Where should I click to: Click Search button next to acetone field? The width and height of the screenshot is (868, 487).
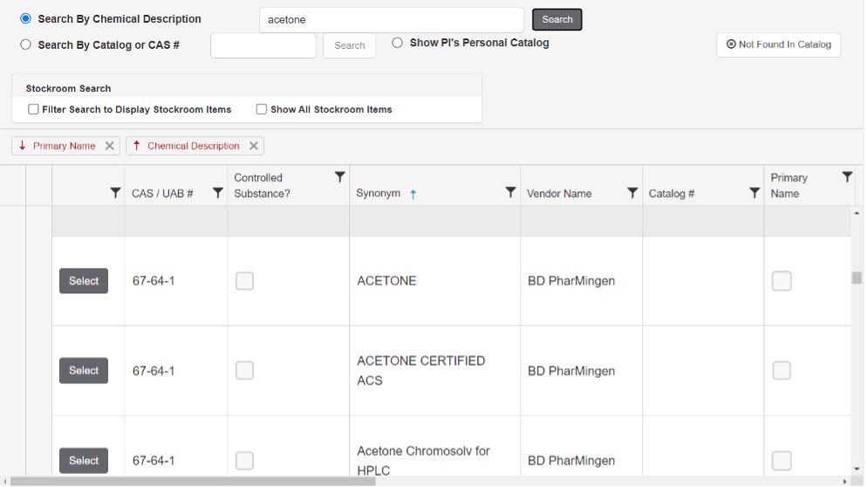[557, 19]
